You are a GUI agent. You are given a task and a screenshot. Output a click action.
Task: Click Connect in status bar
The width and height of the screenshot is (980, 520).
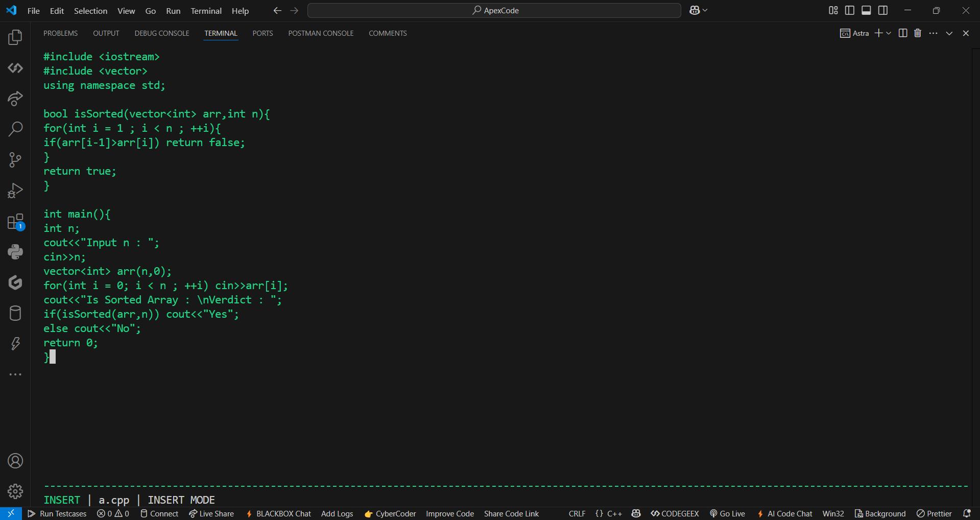click(x=159, y=513)
